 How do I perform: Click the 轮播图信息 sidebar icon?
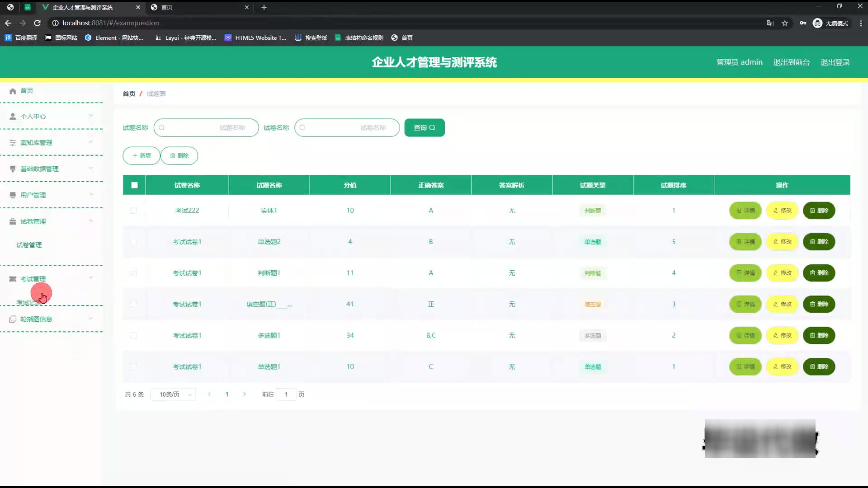point(13,319)
